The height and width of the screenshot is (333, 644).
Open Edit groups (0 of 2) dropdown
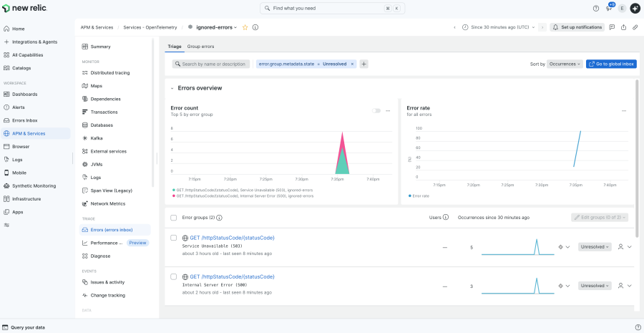[600, 218]
